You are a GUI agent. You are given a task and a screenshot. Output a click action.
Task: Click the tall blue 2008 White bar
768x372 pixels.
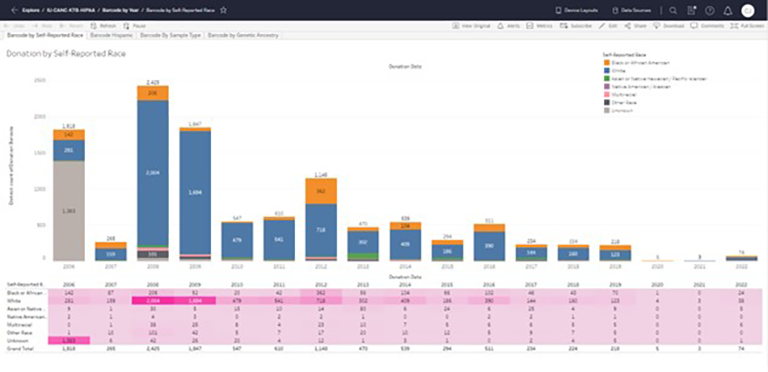[x=153, y=172]
